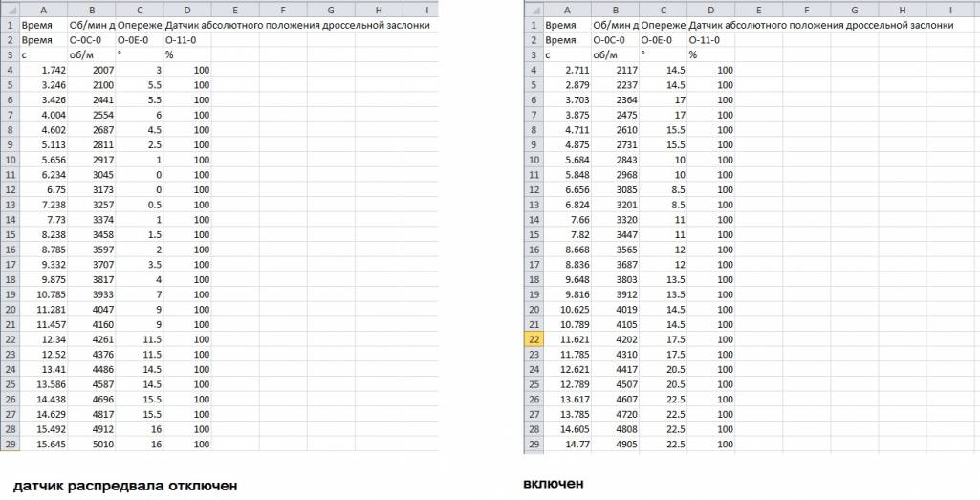Click the select-all corner of right spreadsheet
Viewport: 980px width, 500px height.
click(534, 9)
